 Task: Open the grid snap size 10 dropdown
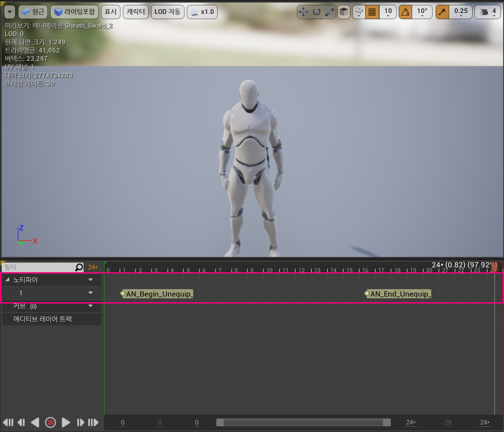388,12
